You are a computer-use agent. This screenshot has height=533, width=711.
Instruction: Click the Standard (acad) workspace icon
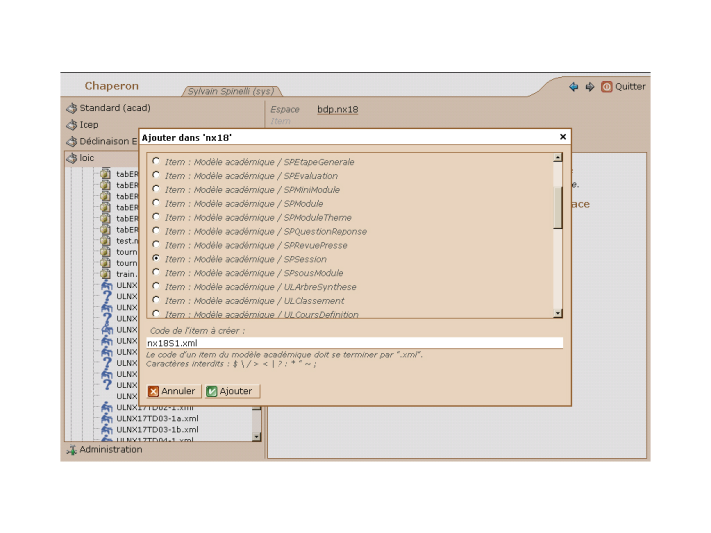point(72,108)
